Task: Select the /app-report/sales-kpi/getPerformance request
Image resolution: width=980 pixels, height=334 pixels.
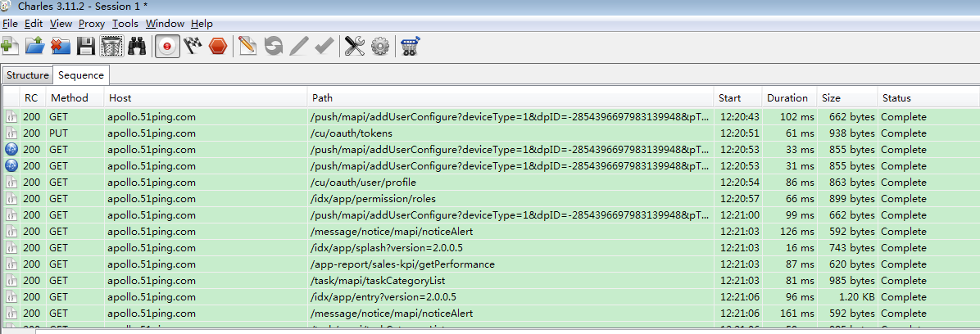Action: coord(490,264)
